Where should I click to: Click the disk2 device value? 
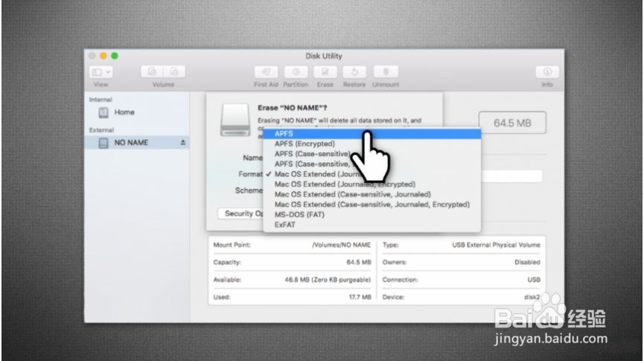(x=532, y=297)
